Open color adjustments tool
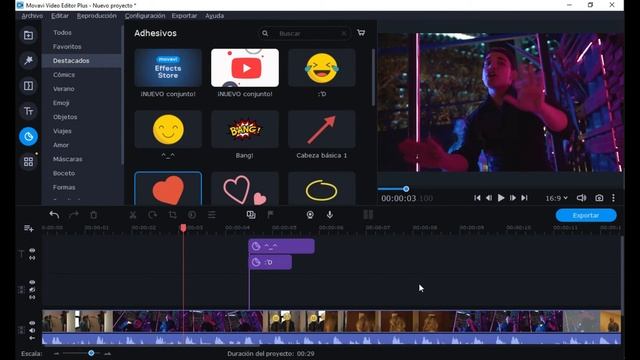The height and width of the screenshot is (360, 640). tap(192, 215)
